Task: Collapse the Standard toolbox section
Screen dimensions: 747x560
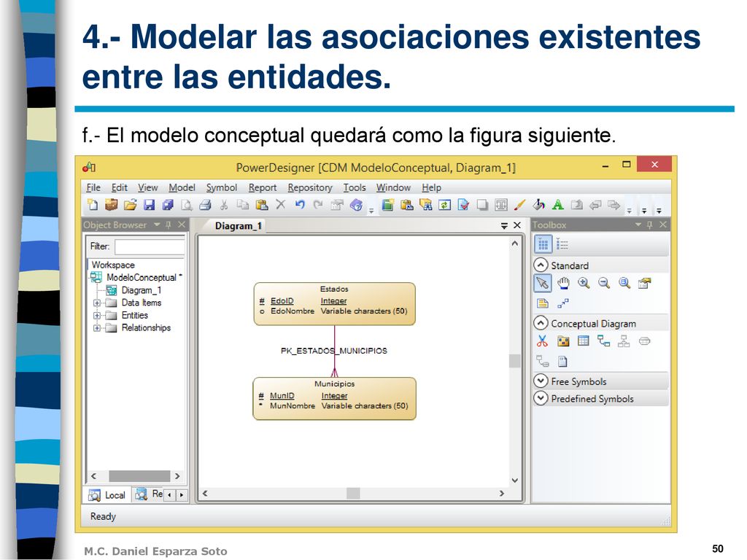Action: pyautogui.click(x=541, y=265)
